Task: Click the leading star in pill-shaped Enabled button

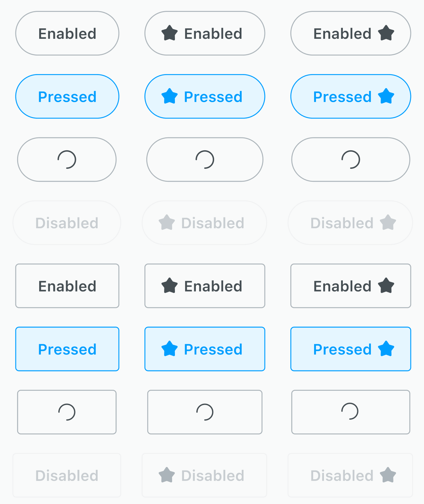Action: tap(170, 33)
